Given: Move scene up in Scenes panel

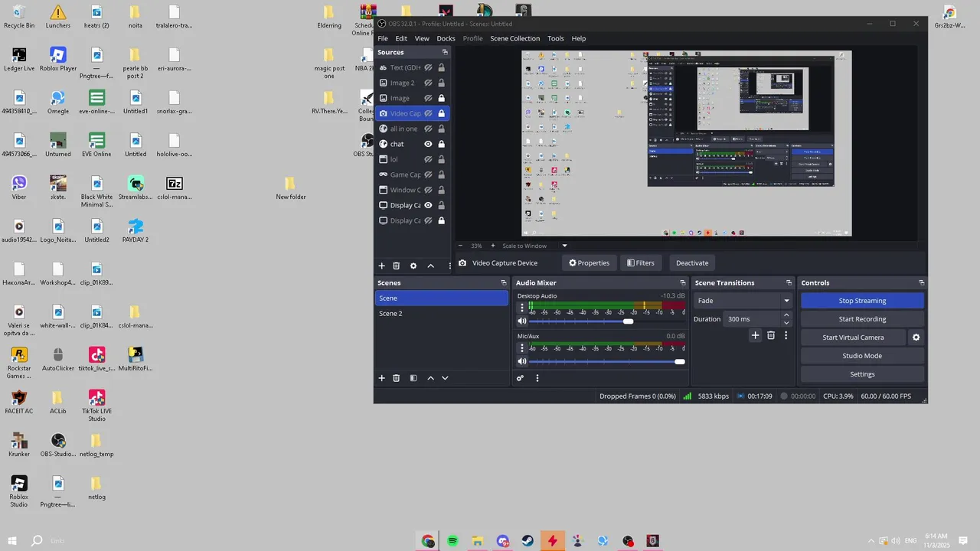Looking at the screenshot, I should pyautogui.click(x=430, y=378).
